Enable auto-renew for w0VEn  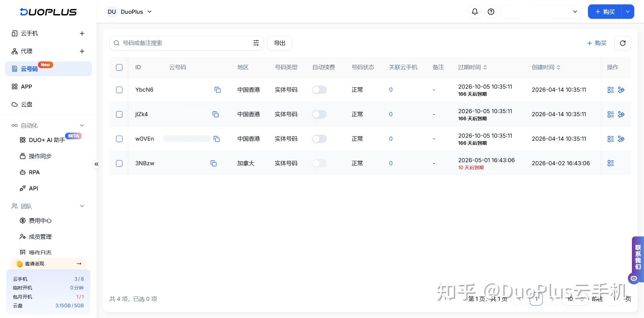coord(319,139)
